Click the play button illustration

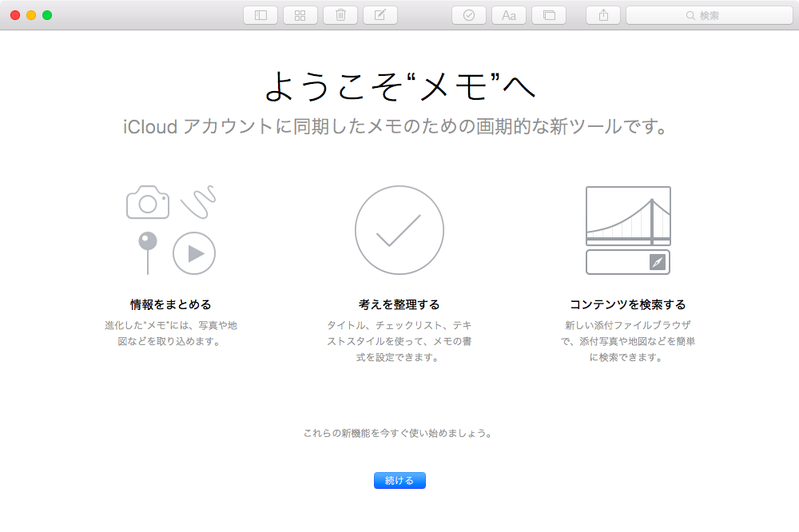(x=194, y=253)
